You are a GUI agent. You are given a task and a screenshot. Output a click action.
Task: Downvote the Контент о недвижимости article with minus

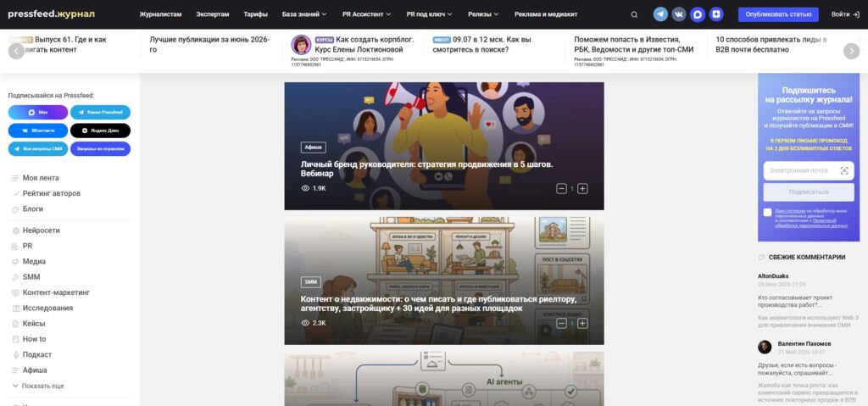(561, 324)
